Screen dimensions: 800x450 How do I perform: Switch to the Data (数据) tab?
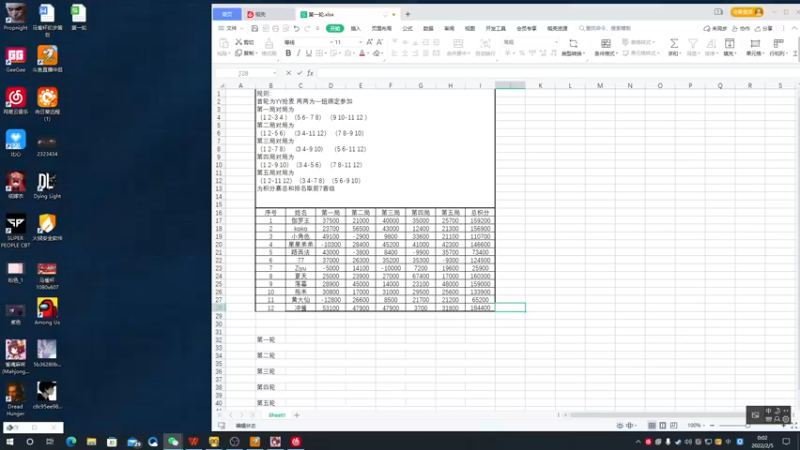point(428,29)
